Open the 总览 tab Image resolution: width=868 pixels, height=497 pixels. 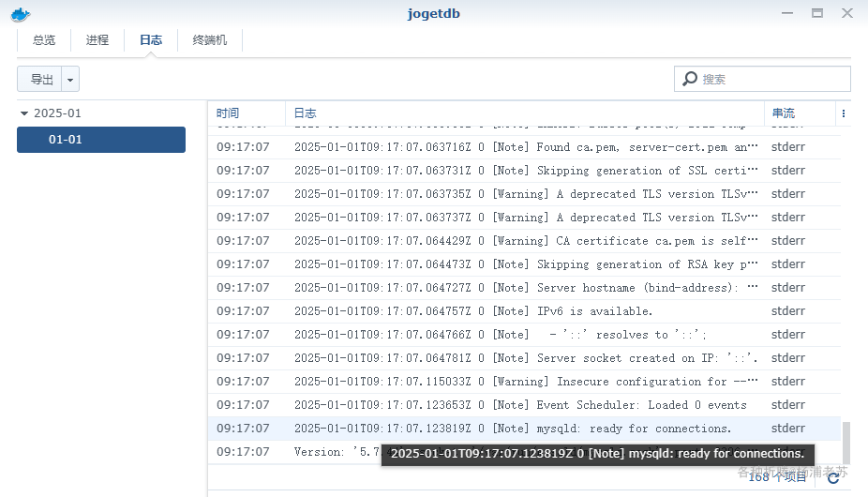coord(44,40)
